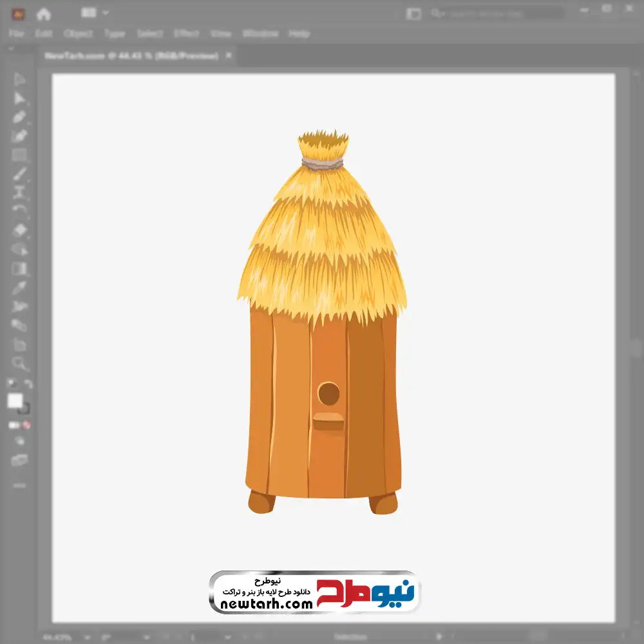This screenshot has height=644, width=644.
Task: Activate the Paintbrush tool
Action: 19,173
